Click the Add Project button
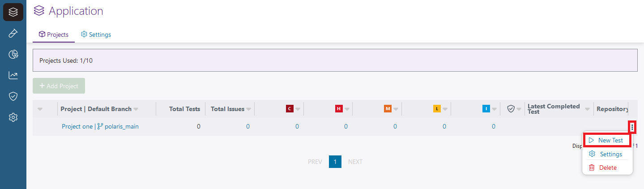 point(59,86)
